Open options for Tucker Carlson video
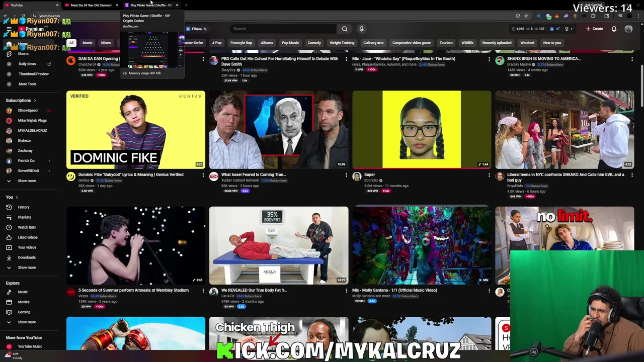Screen dimensions: 644x362 coord(346,175)
